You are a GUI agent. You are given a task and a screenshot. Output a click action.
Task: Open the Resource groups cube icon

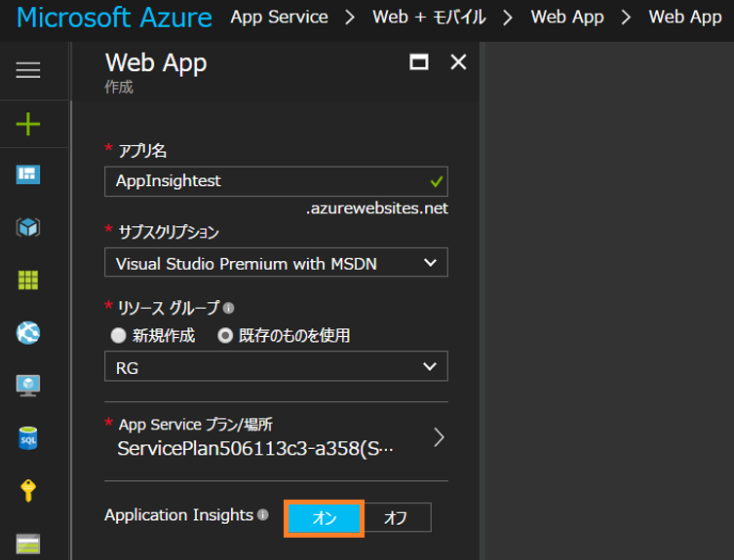(x=28, y=228)
